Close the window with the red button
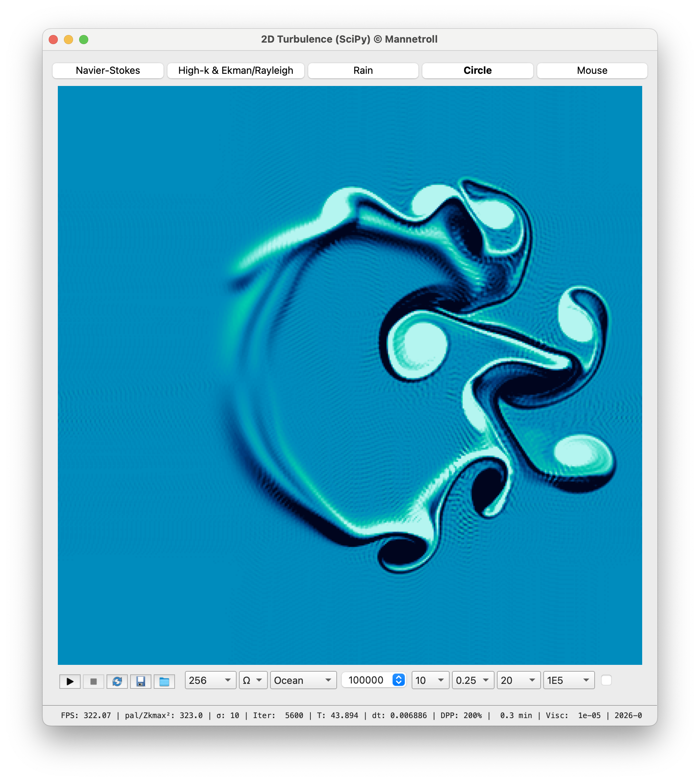 [54, 40]
